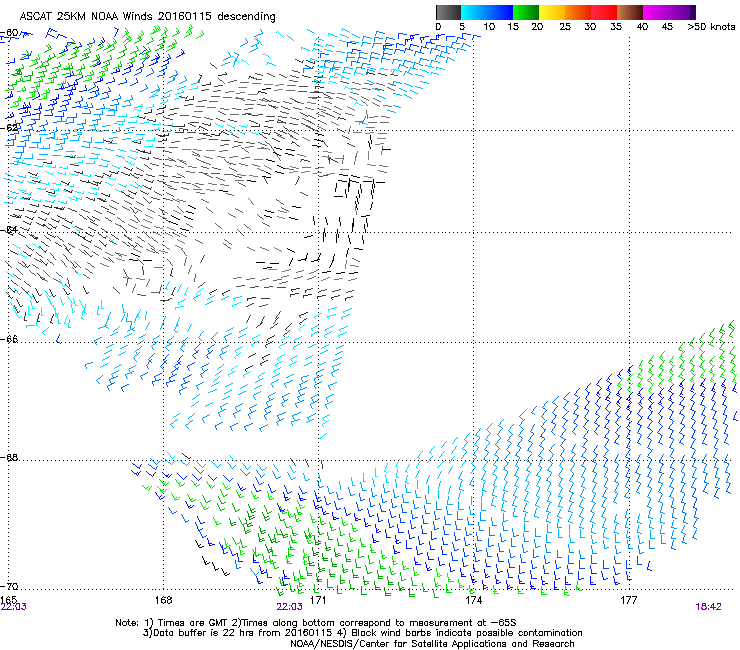Image resolution: width=740 pixels, height=650 pixels.
Task: Click the title text 'ASCAT 25KM NOAA Winds 20160115 descending'
Action: pyautogui.click(x=147, y=16)
